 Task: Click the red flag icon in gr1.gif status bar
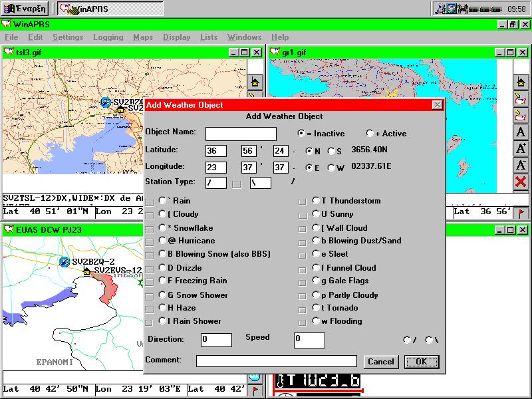[521, 213]
